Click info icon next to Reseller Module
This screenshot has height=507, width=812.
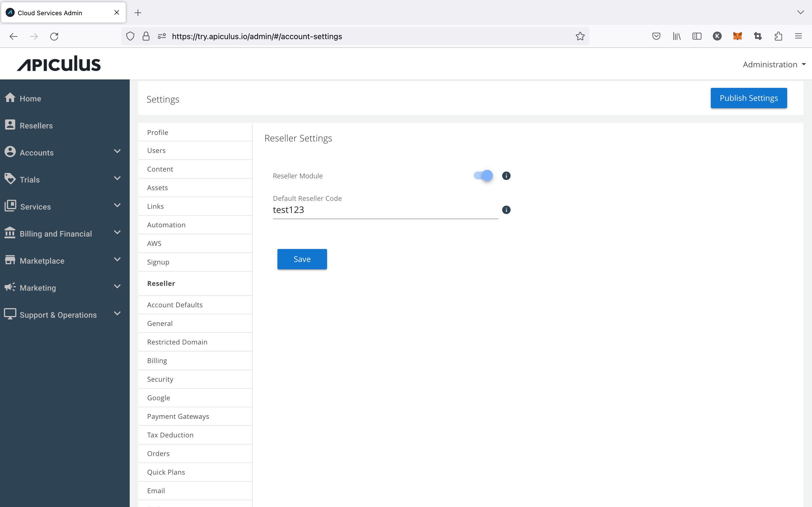coord(506,176)
